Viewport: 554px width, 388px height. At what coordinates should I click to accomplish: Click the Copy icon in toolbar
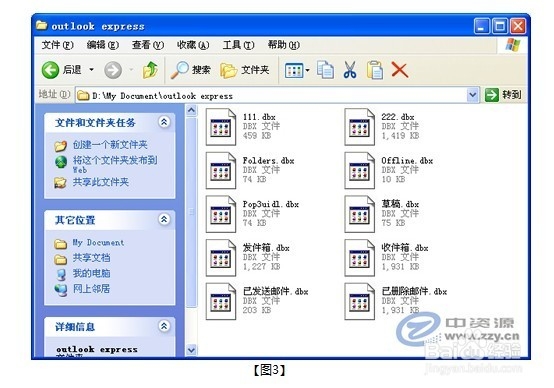325,70
